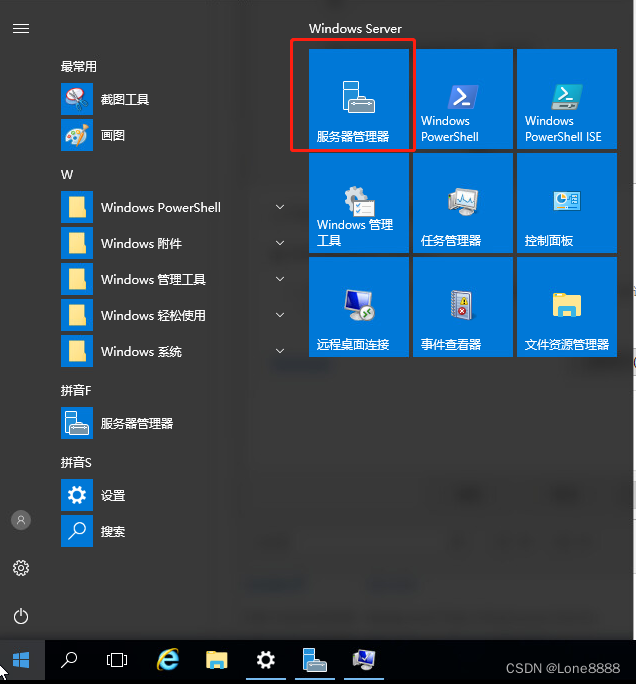Click the Windows Start button on taskbar

(x=22, y=660)
